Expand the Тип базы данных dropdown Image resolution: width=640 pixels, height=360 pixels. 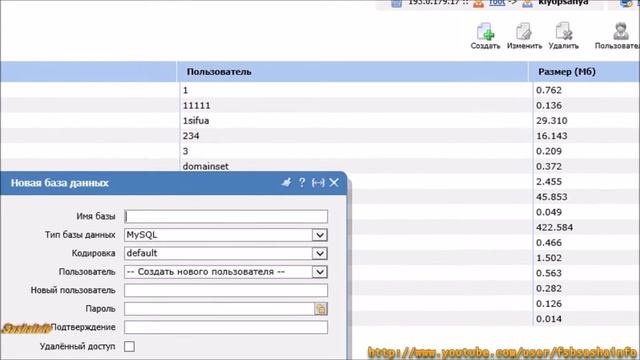tap(320, 235)
